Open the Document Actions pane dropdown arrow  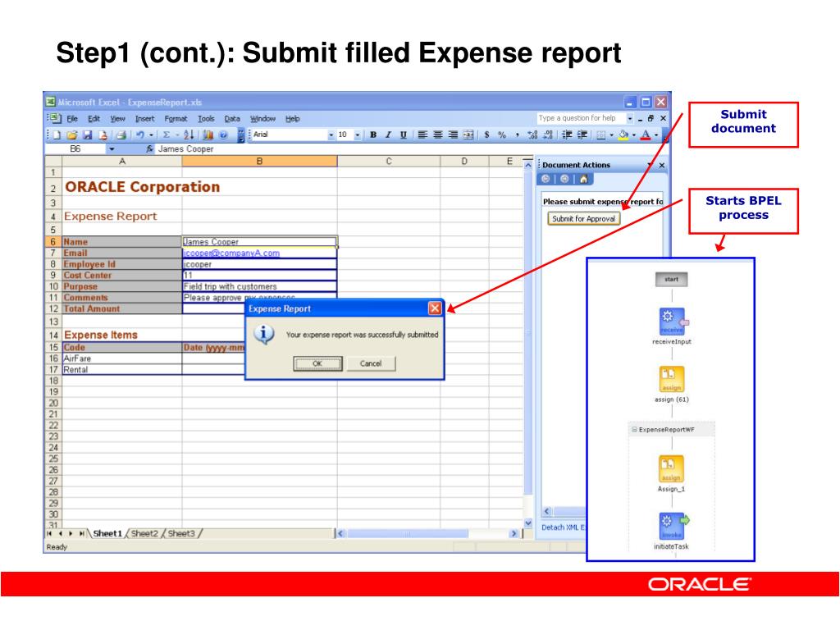[650, 165]
